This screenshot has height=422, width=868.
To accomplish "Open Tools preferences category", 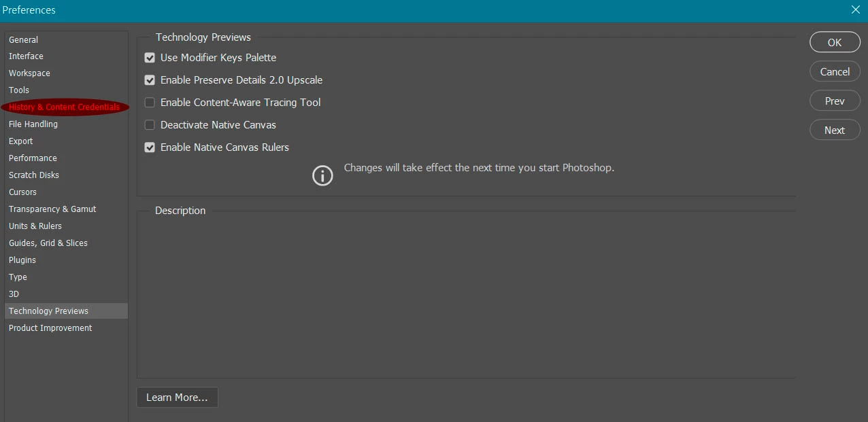I will pyautogui.click(x=66, y=90).
